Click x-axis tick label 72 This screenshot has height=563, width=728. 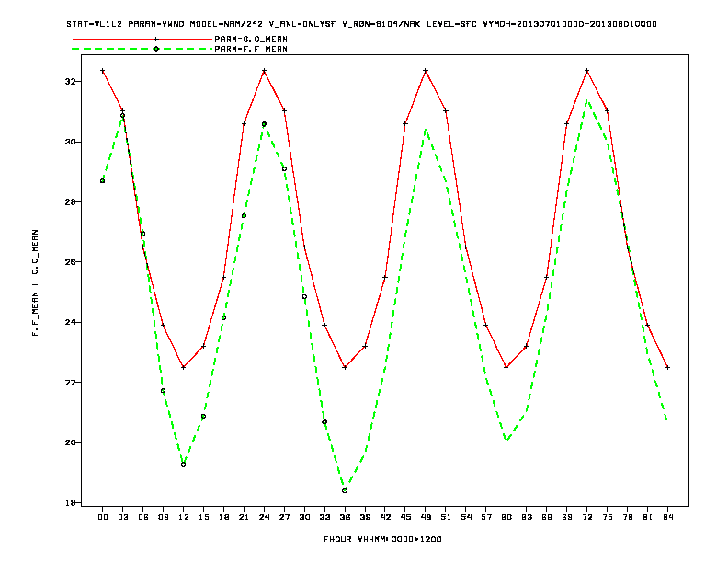(586, 517)
